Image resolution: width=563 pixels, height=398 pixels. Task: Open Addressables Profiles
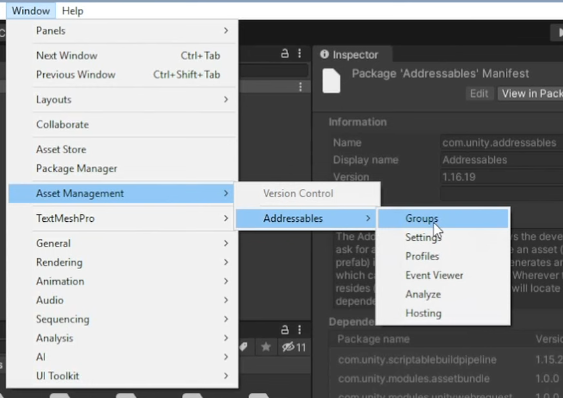[443, 256]
